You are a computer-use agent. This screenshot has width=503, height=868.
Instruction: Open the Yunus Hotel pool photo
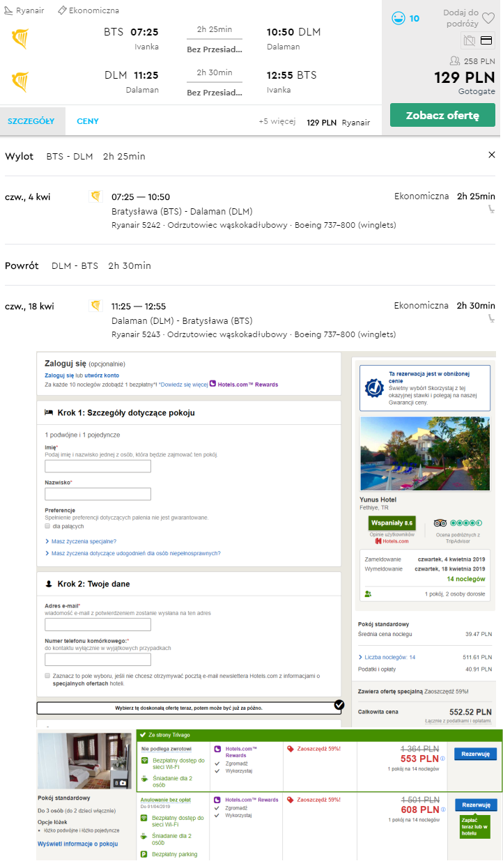click(425, 454)
